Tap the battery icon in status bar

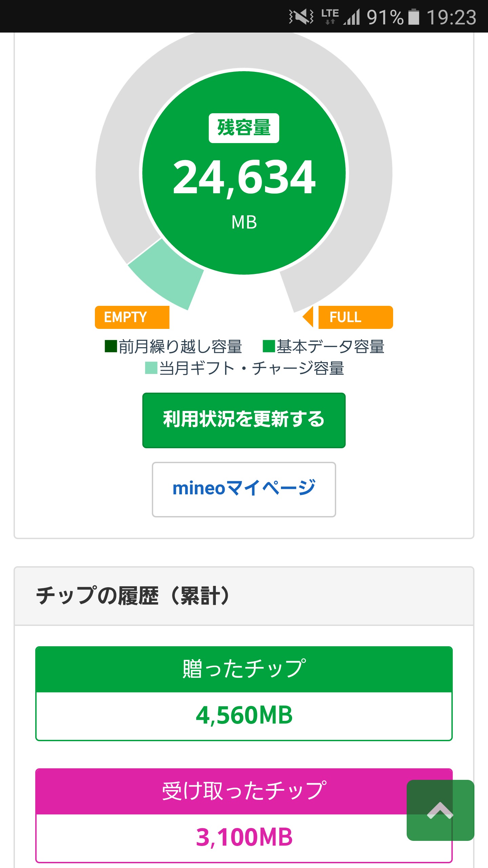[x=413, y=17]
